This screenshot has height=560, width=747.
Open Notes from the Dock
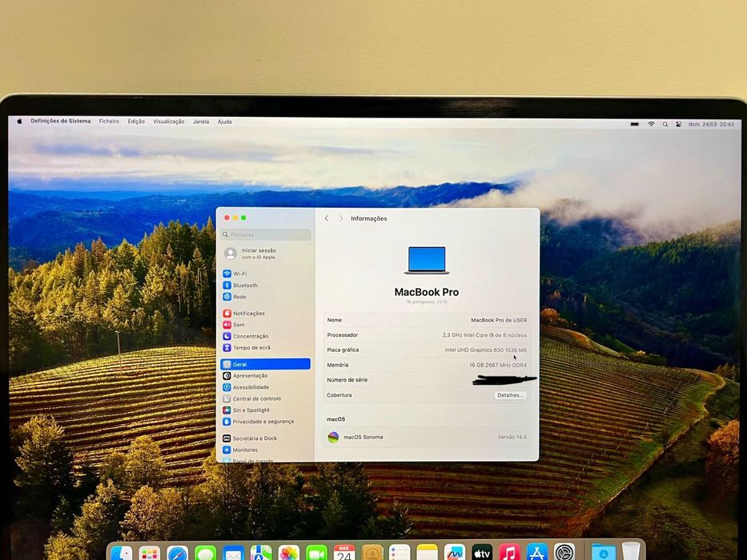click(427, 554)
